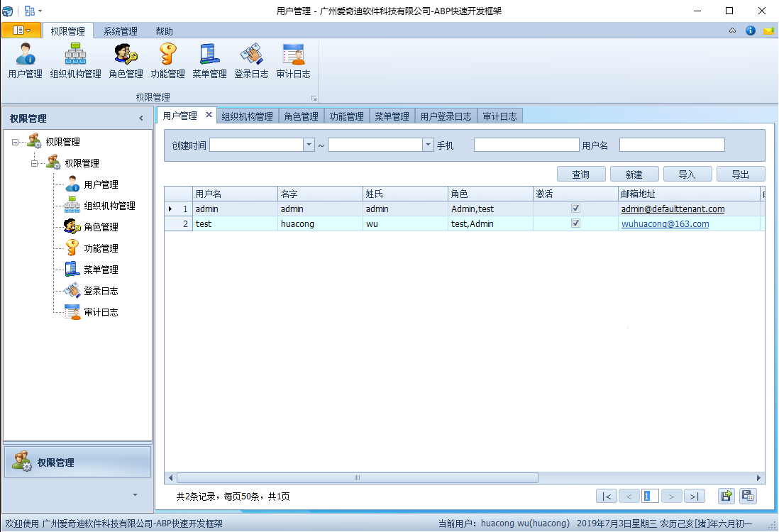Open 登录日志 ribbon icon

pos(251,61)
